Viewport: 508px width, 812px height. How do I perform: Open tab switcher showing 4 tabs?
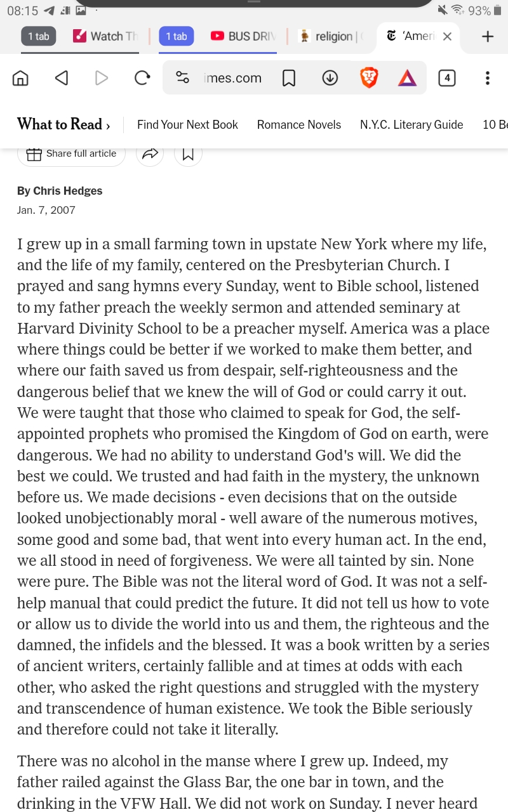(x=447, y=78)
